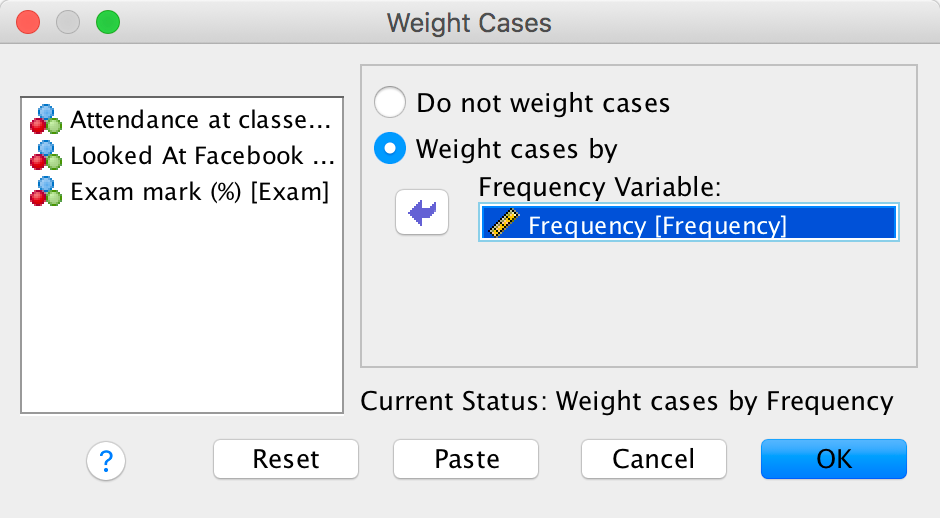Click the Frequency [Frequency] entry in Frequency Variable box
940x518 pixels.
pyautogui.click(x=657, y=225)
